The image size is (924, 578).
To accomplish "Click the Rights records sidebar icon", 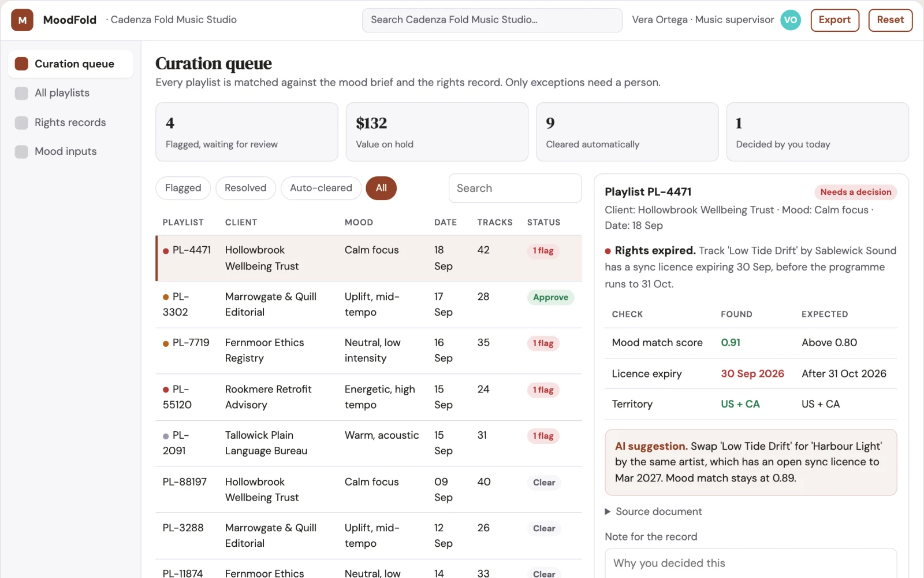I will [x=21, y=123].
